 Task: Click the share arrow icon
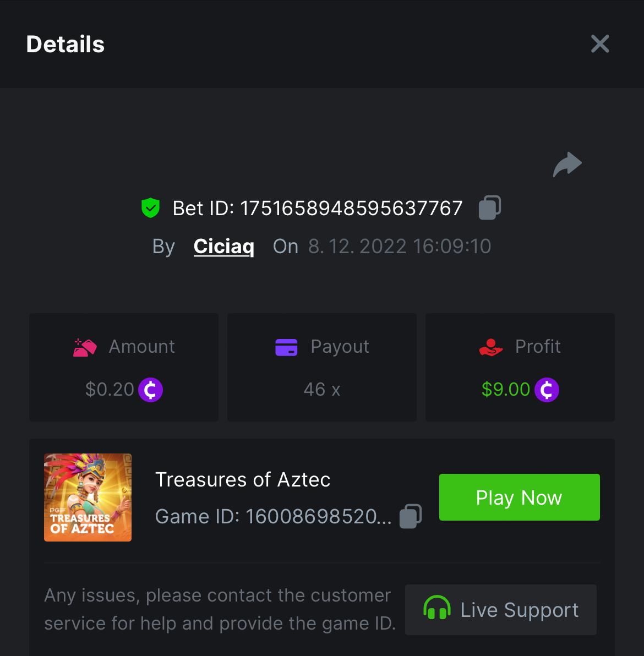coord(567,164)
